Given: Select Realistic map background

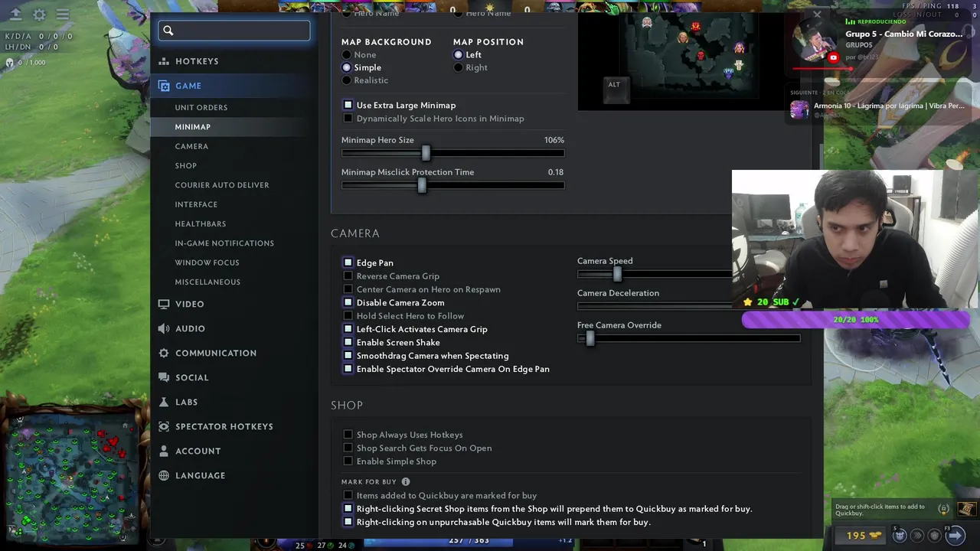Looking at the screenshot, I should pos(347,80).
